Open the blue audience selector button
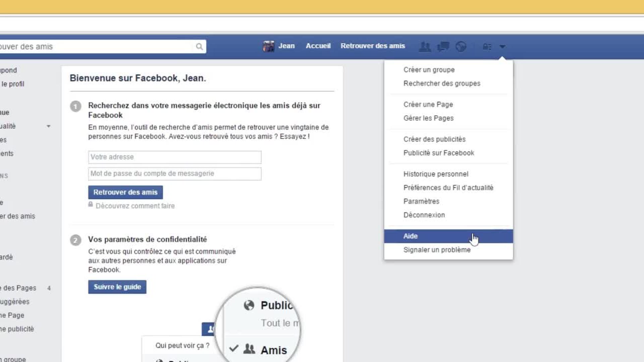 coord(208,329)
